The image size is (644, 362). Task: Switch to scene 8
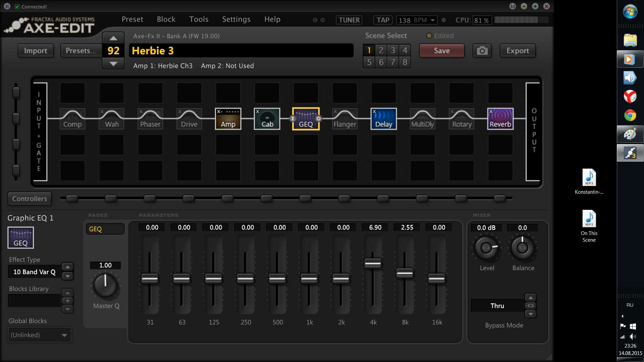click(405, 62)
